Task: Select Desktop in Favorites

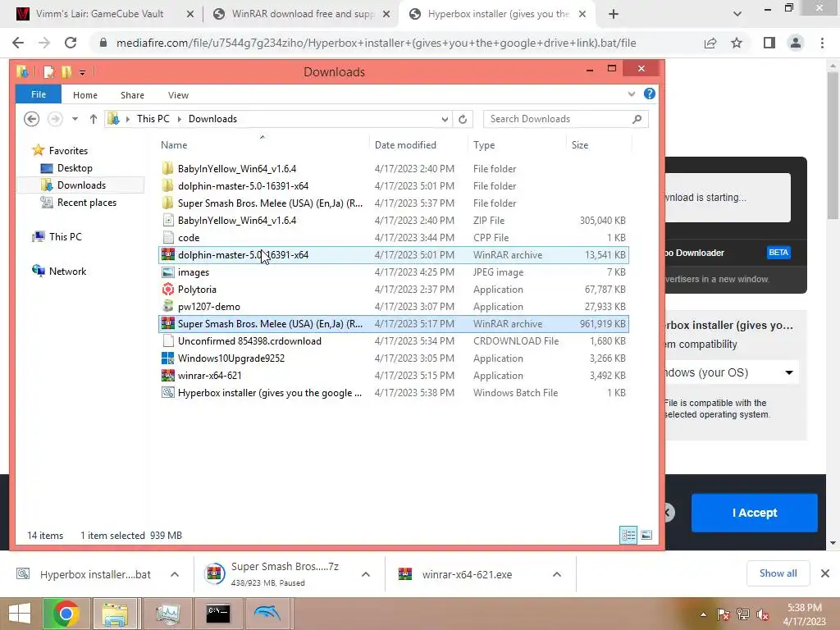Action: click(74, 168)
